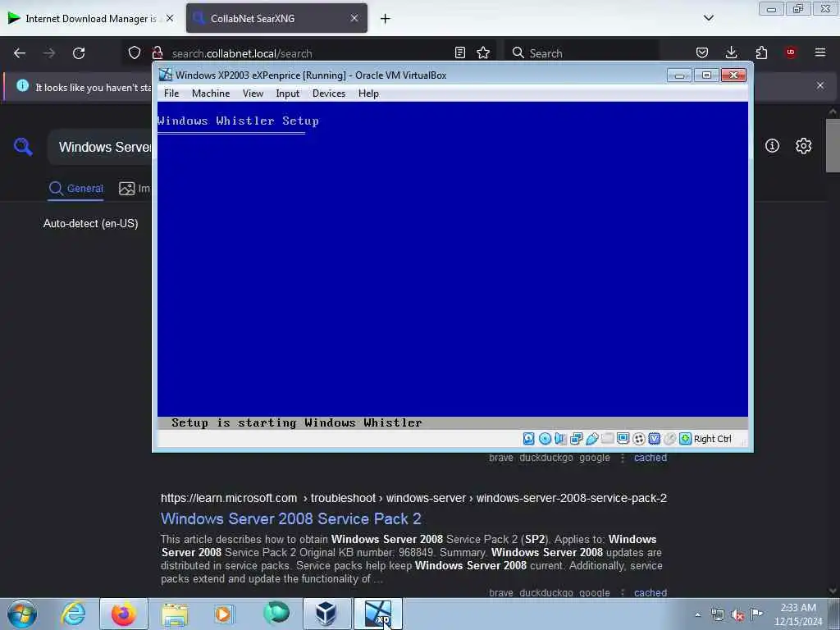The height and width of the screenshot is (630, 840).
Task: Click the taskbar clock showing 2:33 AM
Action: (798, 614)
